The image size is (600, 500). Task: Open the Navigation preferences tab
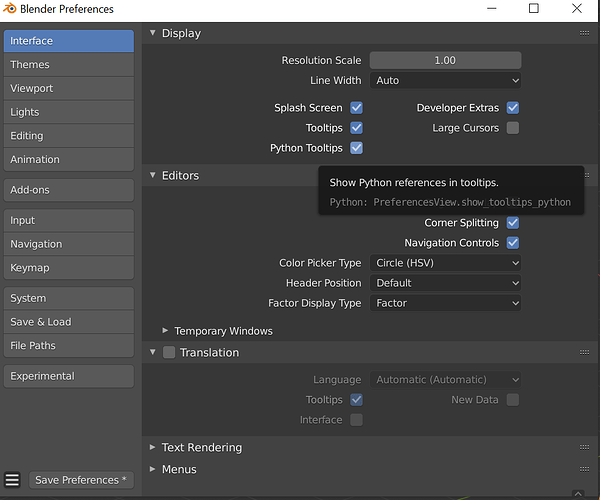point(69,244)
